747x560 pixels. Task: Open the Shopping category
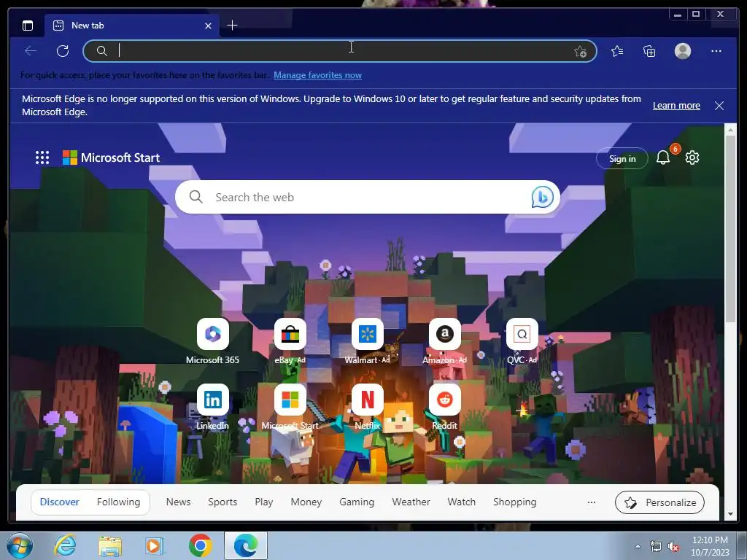tap(514, 502)
